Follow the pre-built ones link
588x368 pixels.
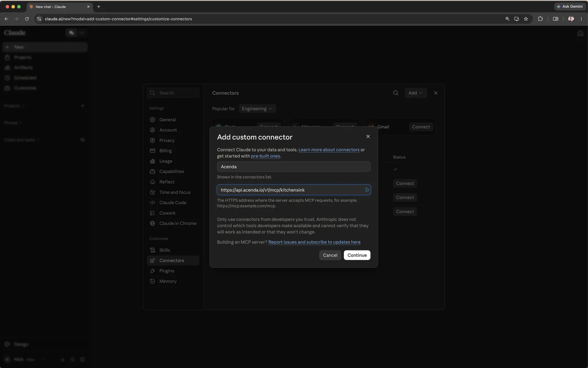265,156
